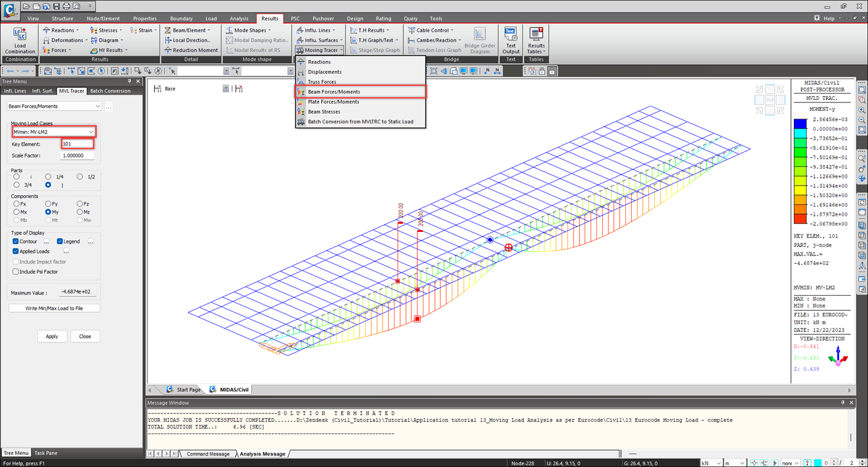Click the blue swatch in contour legend
868x467 pixels.
tap(800, 124)
